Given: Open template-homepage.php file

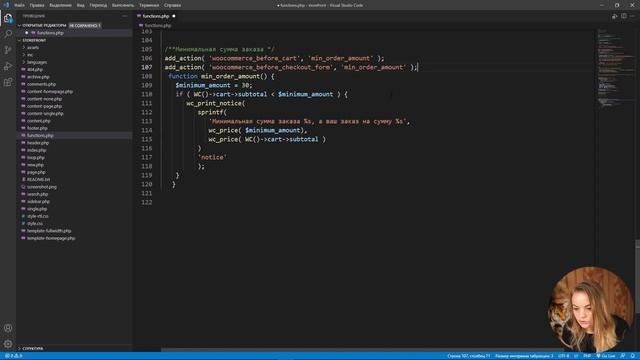Looking at the screenshot, I should [51, 238].
